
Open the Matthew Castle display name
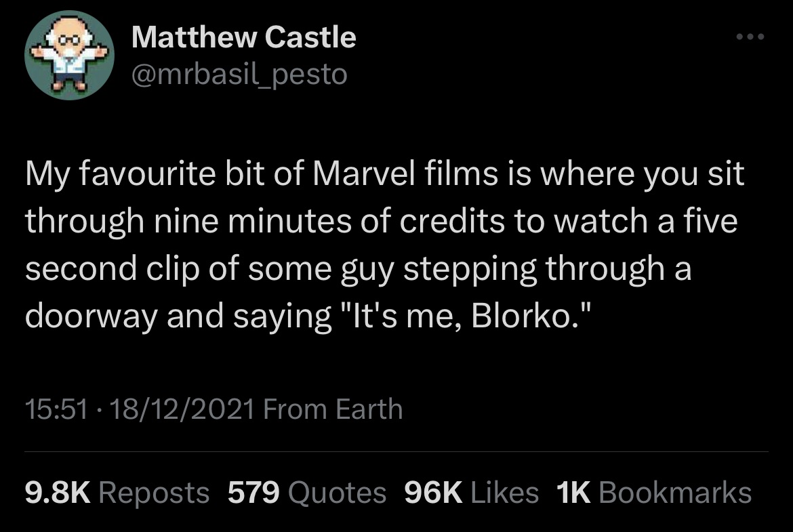[243, 37]
